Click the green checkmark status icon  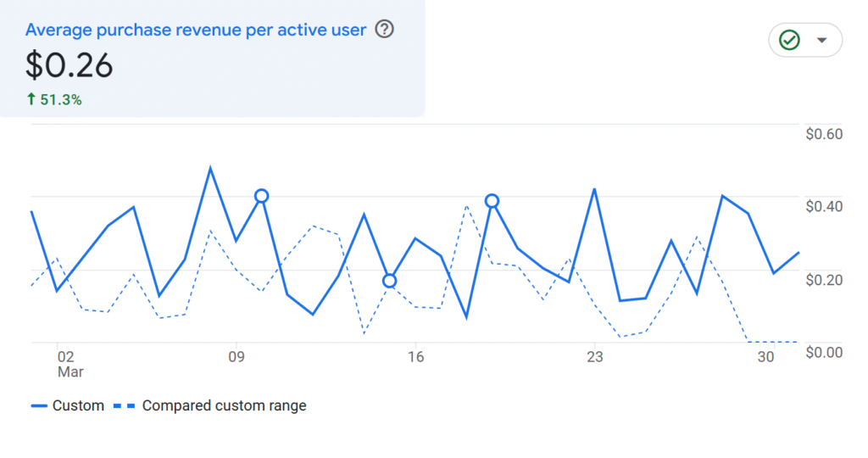[790, 40]
